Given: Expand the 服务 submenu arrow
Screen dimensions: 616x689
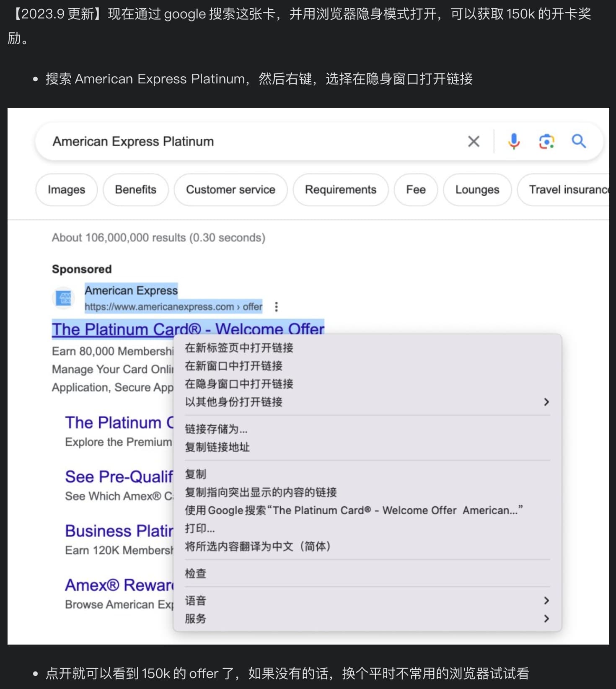Looking at the screenshot, I should [546, 619].
